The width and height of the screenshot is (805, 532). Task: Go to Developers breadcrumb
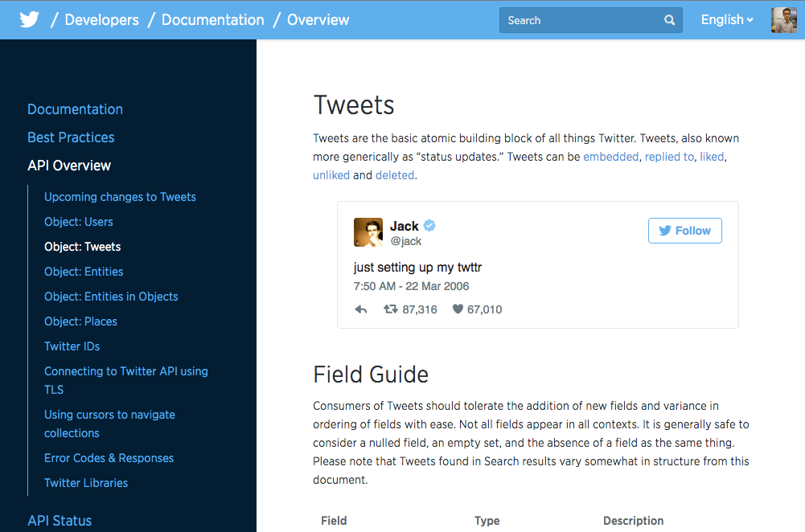pos(101,20)
